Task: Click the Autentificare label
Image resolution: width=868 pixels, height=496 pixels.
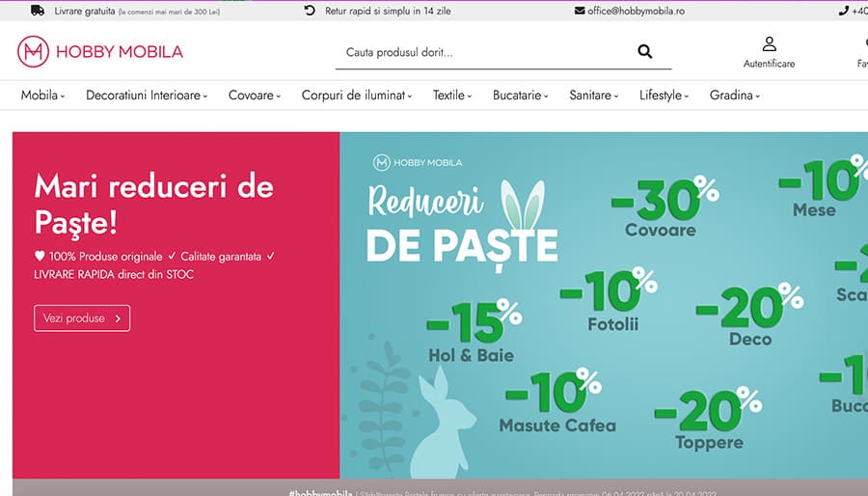Action: point(769,64)
